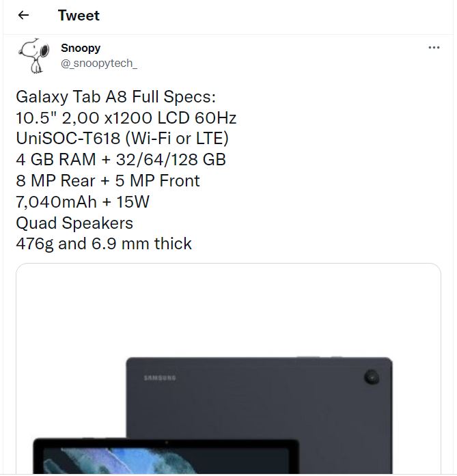The width and height of the screenshot is (457, 476).
Task: Click the 'Quad Speakers' text line
Action: 74,223
